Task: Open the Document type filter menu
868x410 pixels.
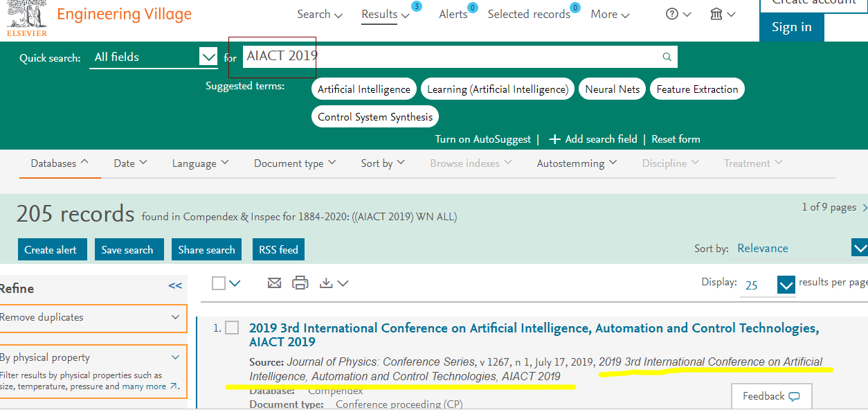Action: [x=294, y=163]
